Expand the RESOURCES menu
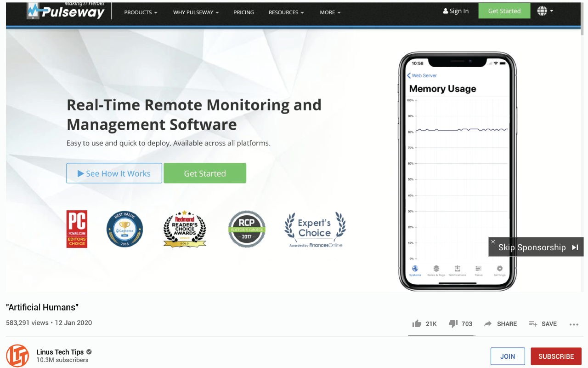Viewport: 588px width, 368px height. 286,12
